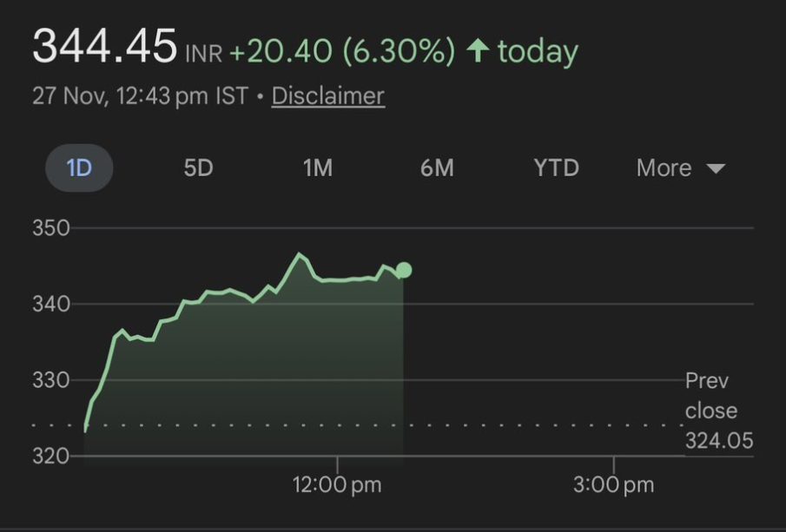This screenshot has height=532, width=786.
Task: Expand the More ranges dropdown arrow
Action: (x=716, y=168)
